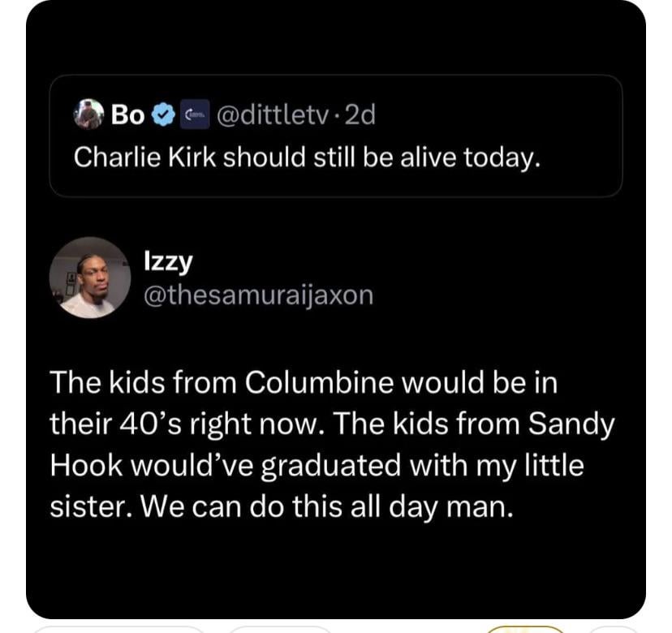
Task: Tap the gold-outlined pill button at bottom
Action: tap(525, 629)
